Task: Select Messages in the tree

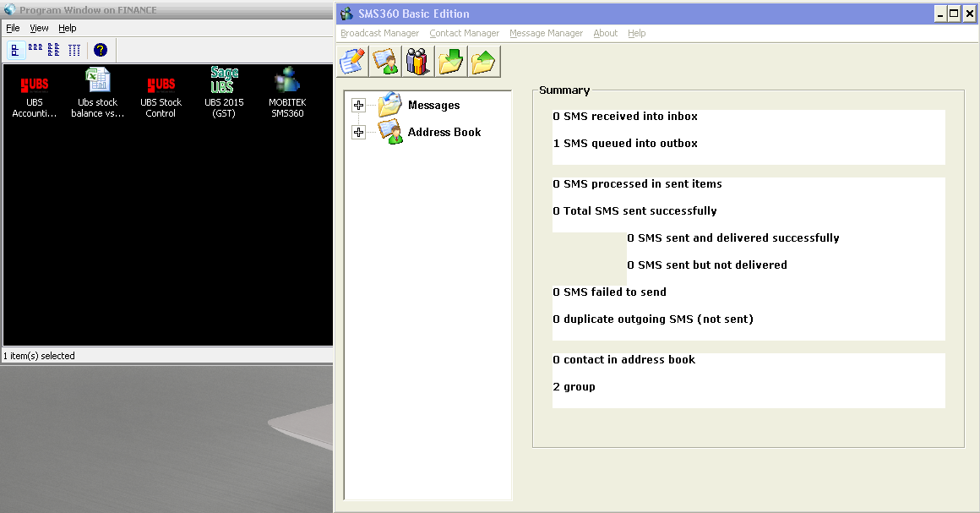Action: 433,106
